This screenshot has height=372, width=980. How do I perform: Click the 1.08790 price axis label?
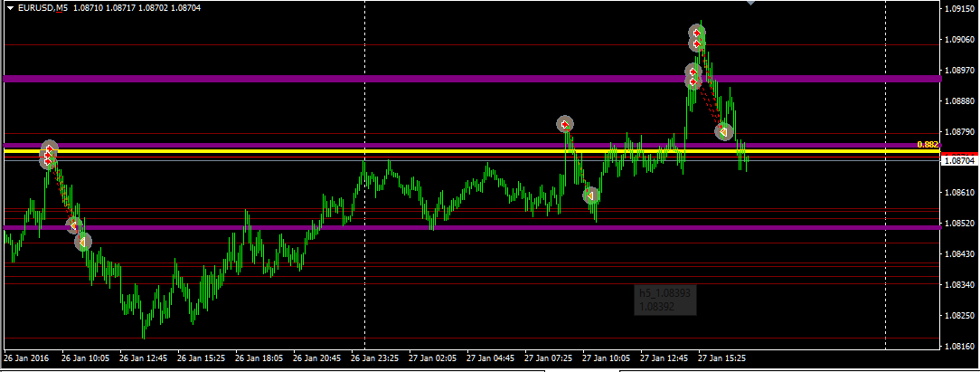961,132
